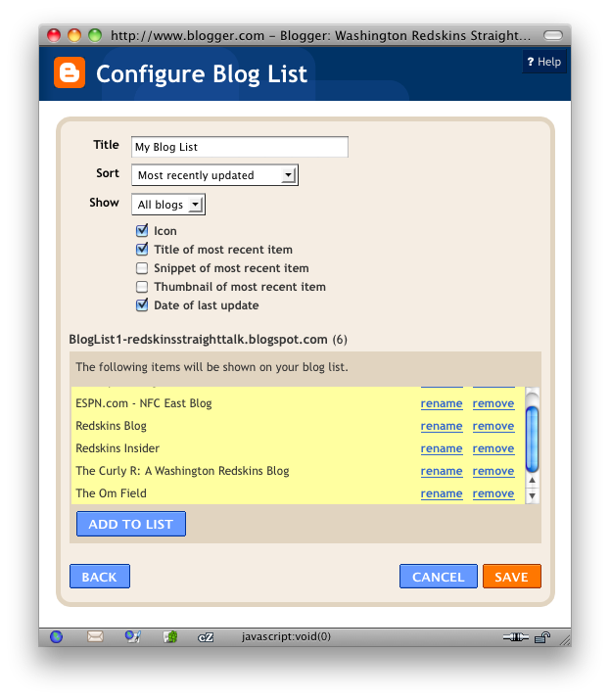
Task: Click the green zoom window button
Action: coord(95,35)
